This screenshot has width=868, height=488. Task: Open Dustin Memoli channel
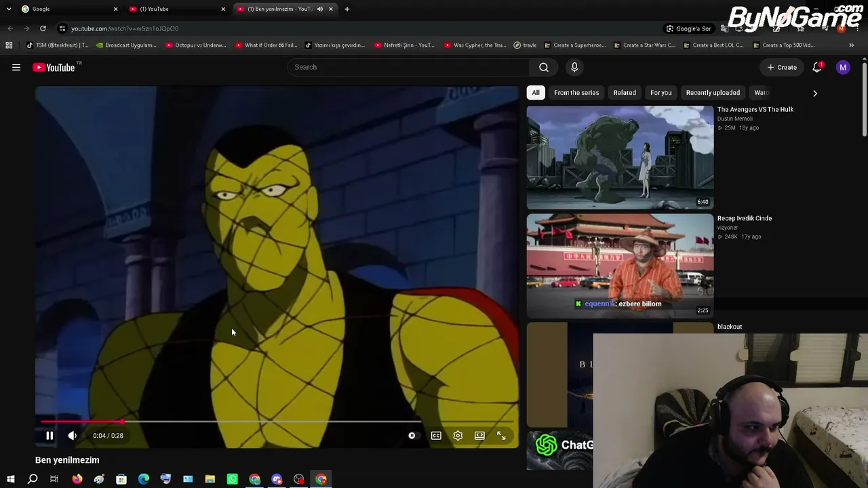735,119
